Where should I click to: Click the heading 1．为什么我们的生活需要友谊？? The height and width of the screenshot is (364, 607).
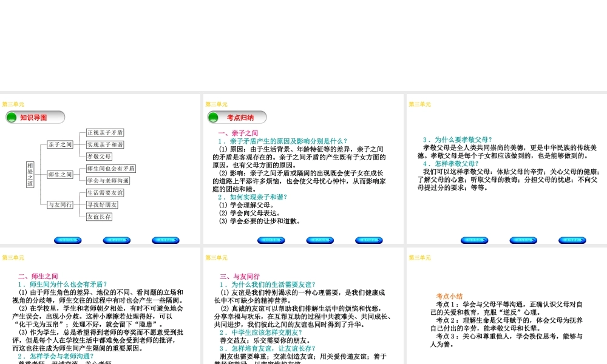pos(268,285)
